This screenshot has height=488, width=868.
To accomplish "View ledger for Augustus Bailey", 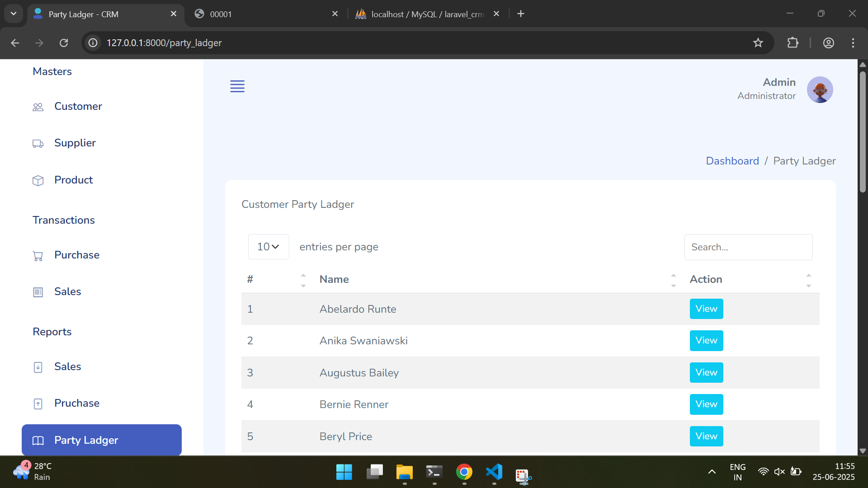I will (x=706, y=372).
